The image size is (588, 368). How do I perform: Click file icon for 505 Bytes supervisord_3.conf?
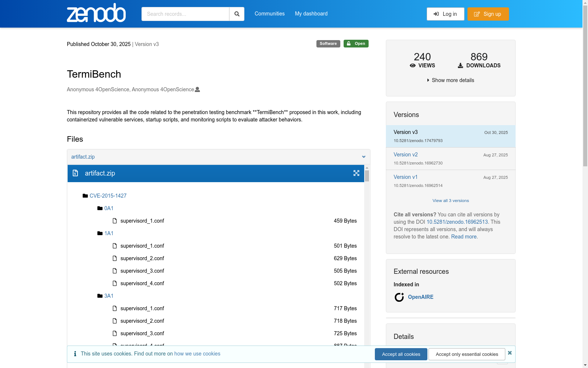[x=115, y=271]
